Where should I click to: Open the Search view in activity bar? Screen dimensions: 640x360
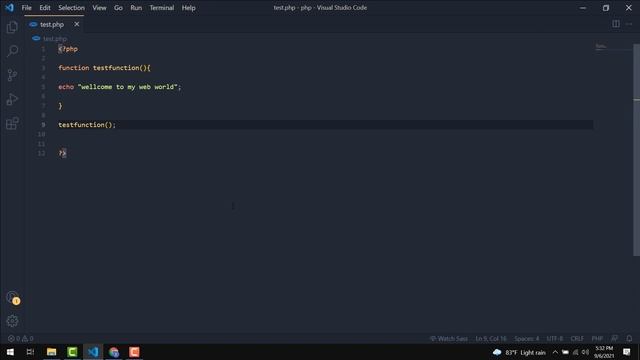pyautogui.click(x=12, y=51)
